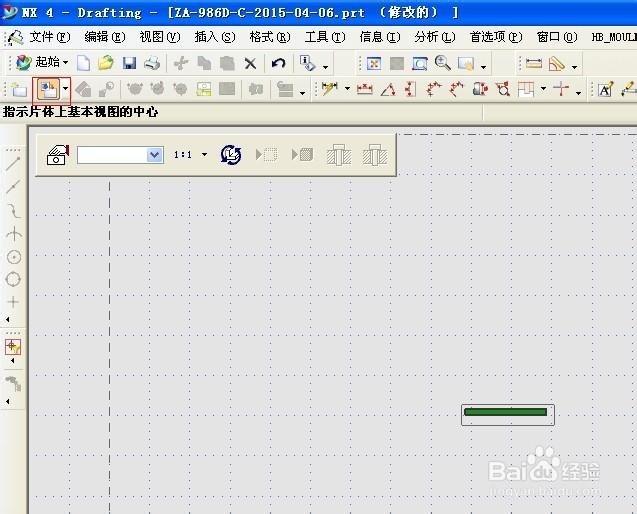637x514 pixels.
Task: Open the 编辑(E) menu
Action: point(105,37)
